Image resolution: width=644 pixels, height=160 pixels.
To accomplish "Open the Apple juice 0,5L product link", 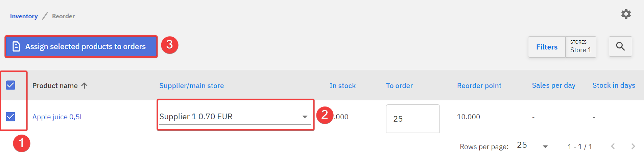I will [x=58, y=117].
